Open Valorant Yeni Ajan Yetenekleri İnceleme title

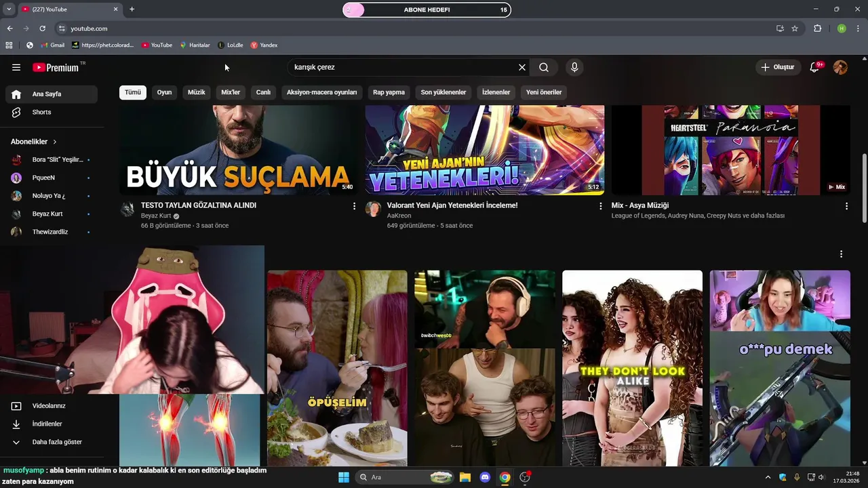click(452, 205)
